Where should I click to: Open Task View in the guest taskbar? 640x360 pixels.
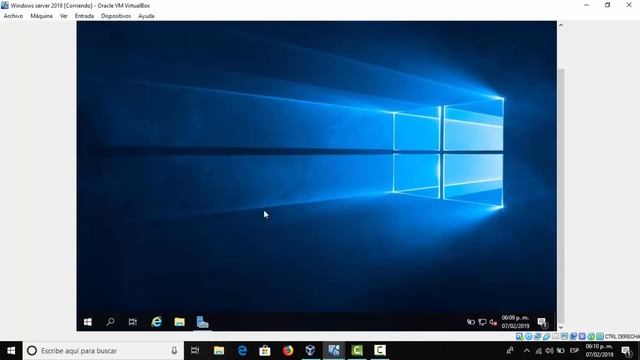pyautogui.click(x=133, y=322)
